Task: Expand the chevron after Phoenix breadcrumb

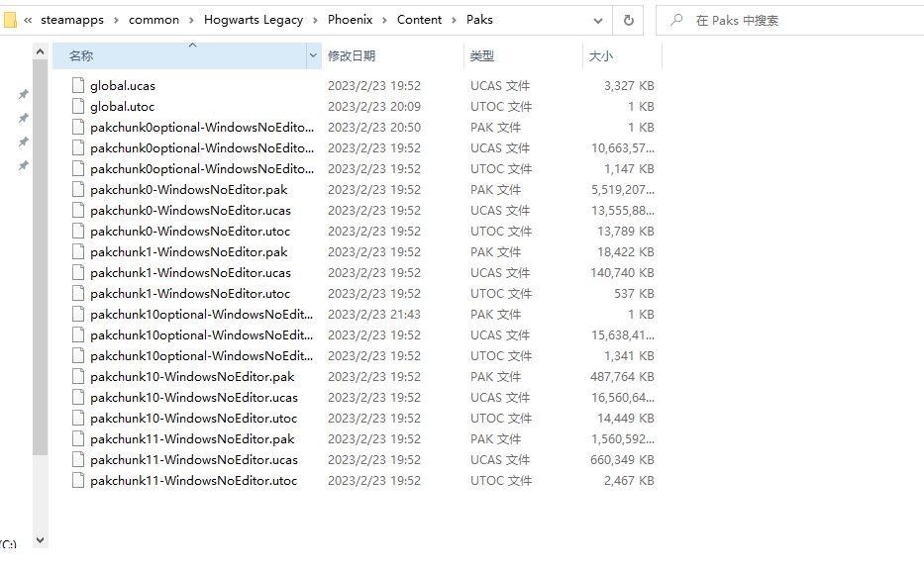Action: (x=385, y=20)
